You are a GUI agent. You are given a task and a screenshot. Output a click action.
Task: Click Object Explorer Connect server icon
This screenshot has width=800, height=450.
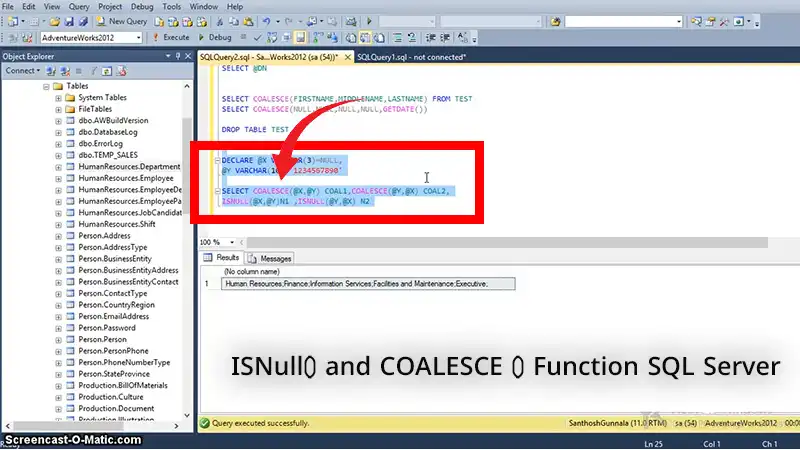(51, 71)
